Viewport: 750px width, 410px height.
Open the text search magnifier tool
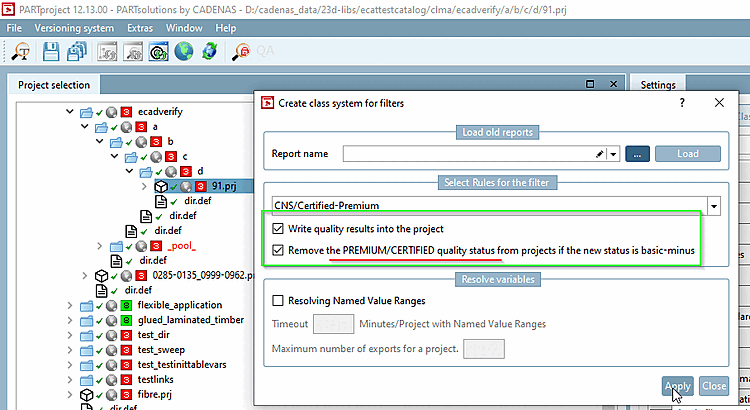pyautogui.click(x=20, y=51)
